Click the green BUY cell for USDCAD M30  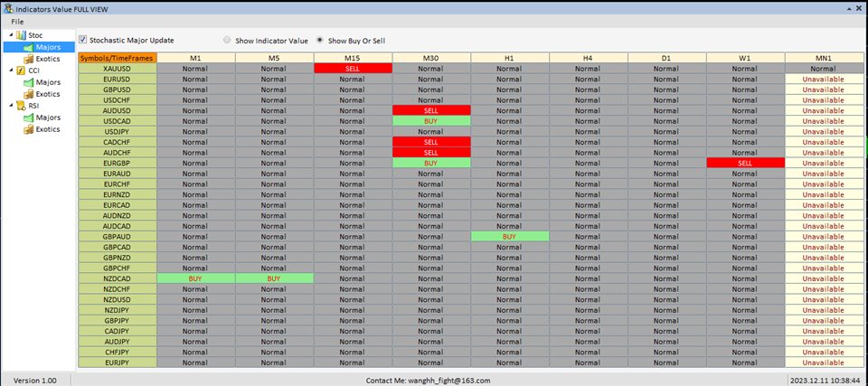coord(432,121)
